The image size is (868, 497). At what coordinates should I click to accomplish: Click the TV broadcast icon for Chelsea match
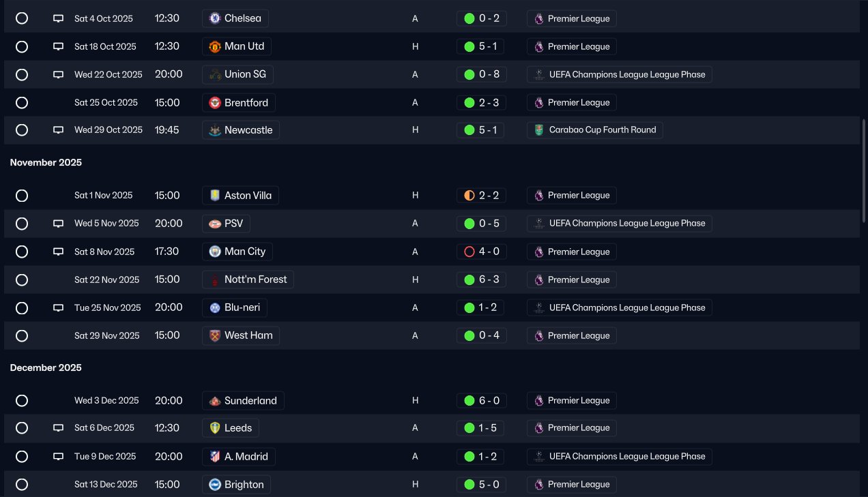point(59,18)
